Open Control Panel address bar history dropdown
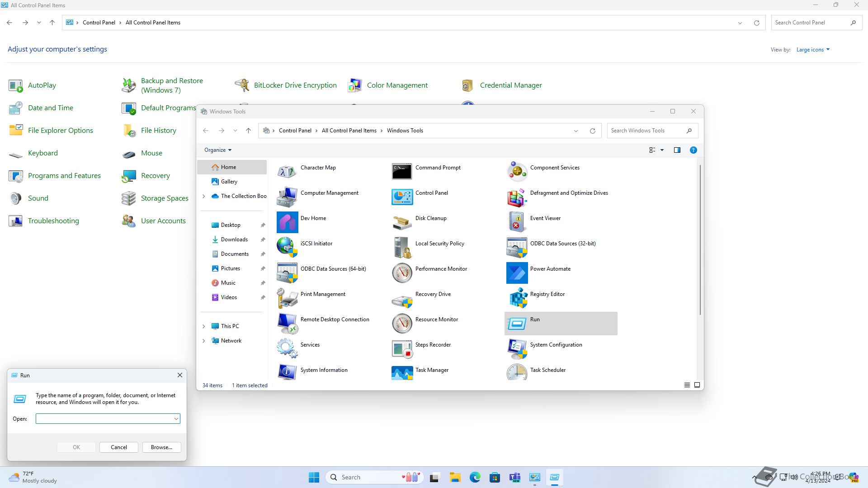Viewport: 868px width, 488px height. (x=740, y=23)
